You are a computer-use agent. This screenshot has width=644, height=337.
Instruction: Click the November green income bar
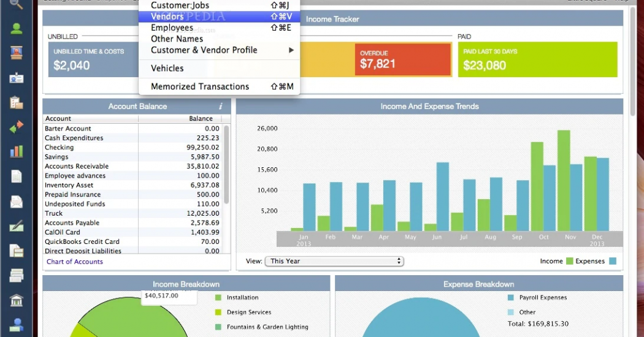(x=564, y=181)
